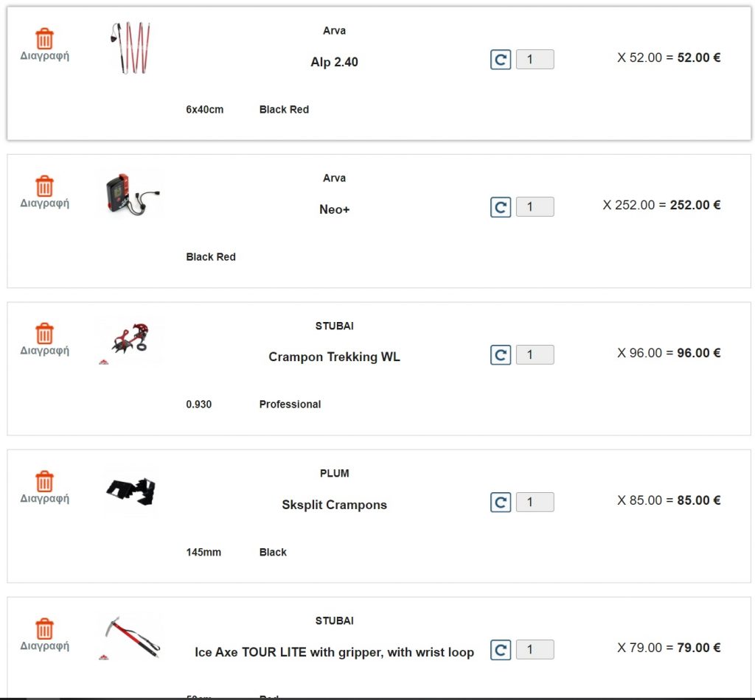Update quantity for Sksplit Crampons
This screenshot has height=700, width=755.
tap(501, 503)
